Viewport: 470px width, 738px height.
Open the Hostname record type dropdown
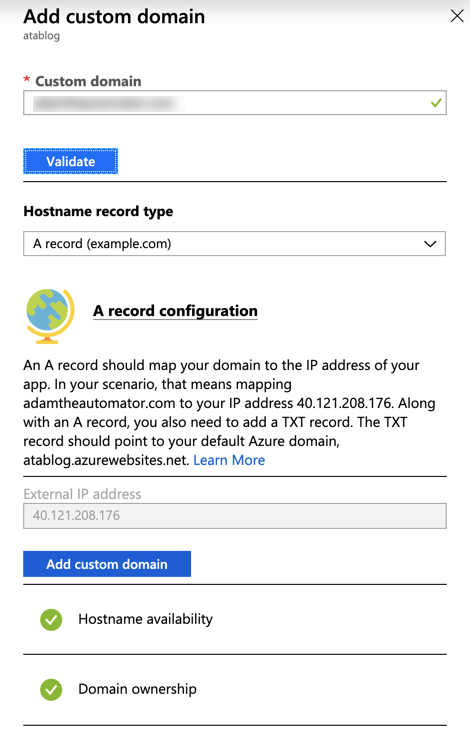[x=234, y=243]
